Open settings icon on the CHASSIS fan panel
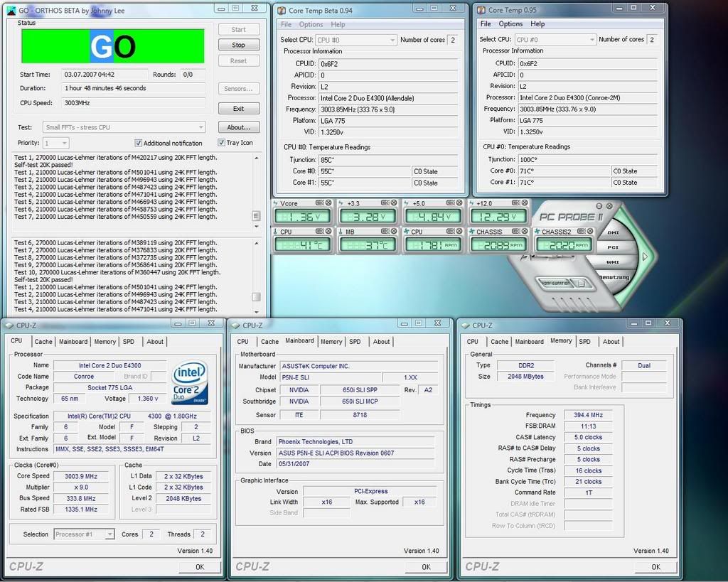The width and height of the screenshot is (728, 582). [x=516, y=231]
